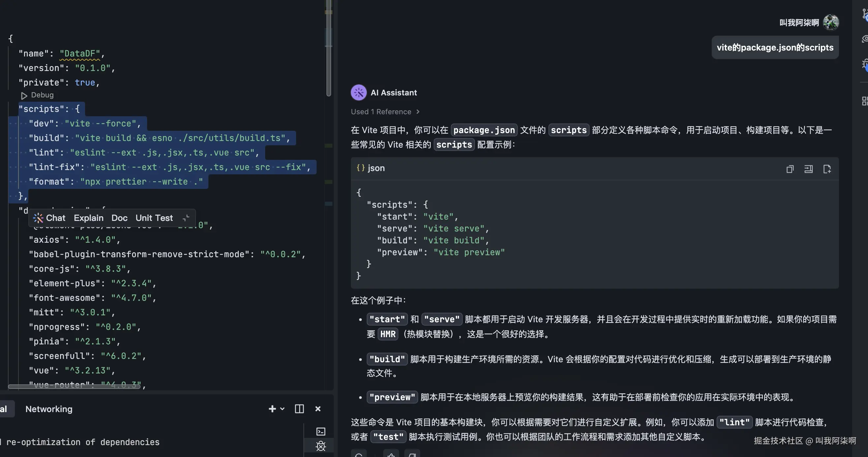Open new terminal dropdown arrow
The image size is (868, 457).
pyautogui.click(x=282, y=409)
